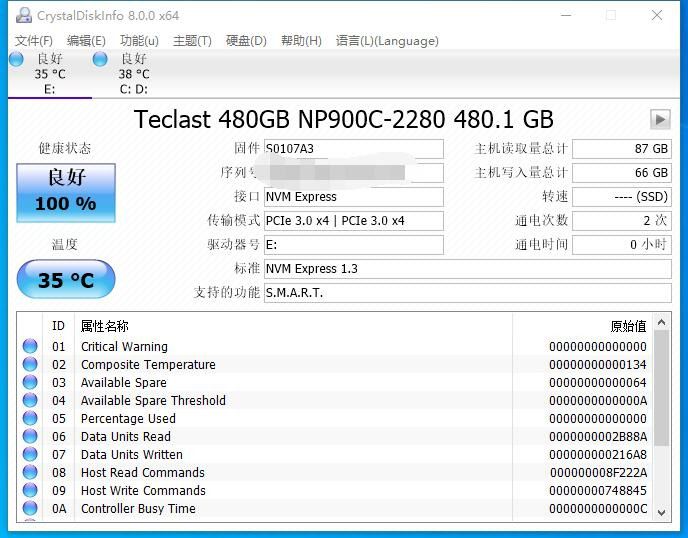Open the 帮助(H) menu
688x538 pixels.
(301, 41)
